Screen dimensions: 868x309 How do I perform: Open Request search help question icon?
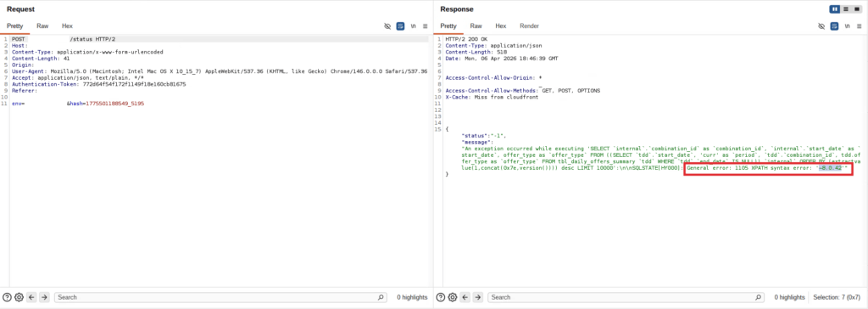pyautogui.click(x=7, y=297)
